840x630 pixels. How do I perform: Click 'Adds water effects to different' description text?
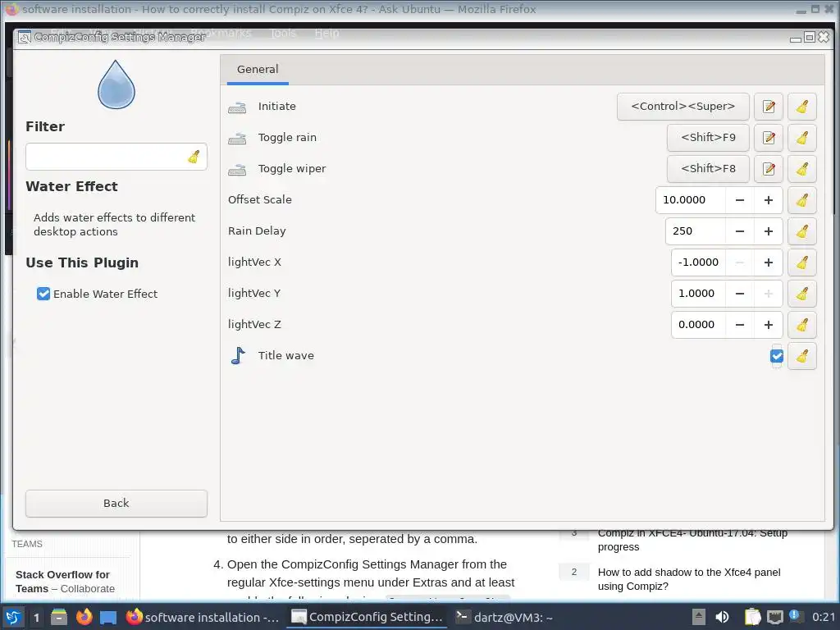click(114, 217)
